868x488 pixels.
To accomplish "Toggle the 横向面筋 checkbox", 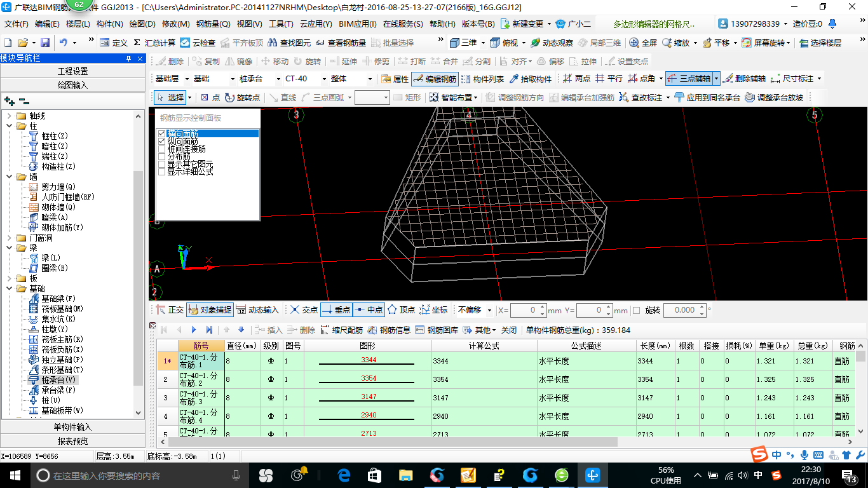I will tap(161, 133).
